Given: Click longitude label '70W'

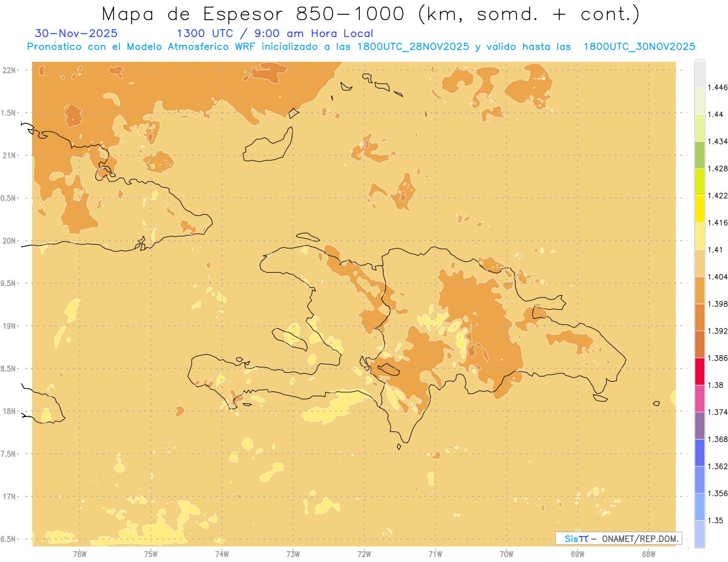Looking at the screenshot, I should 507,554.
